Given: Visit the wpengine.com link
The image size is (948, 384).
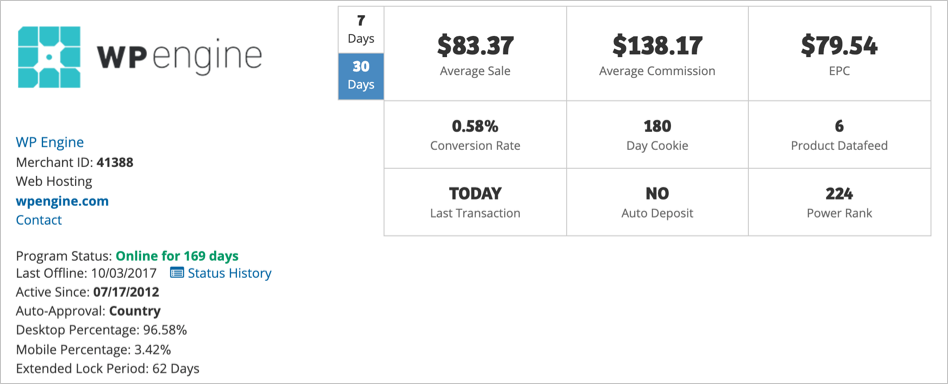Looking at the screenshot, I should click(x=62, y=201).
